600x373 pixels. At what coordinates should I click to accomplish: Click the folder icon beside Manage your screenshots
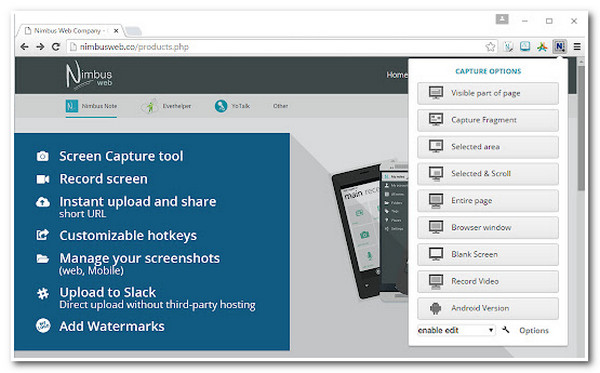tap(42, 259)
